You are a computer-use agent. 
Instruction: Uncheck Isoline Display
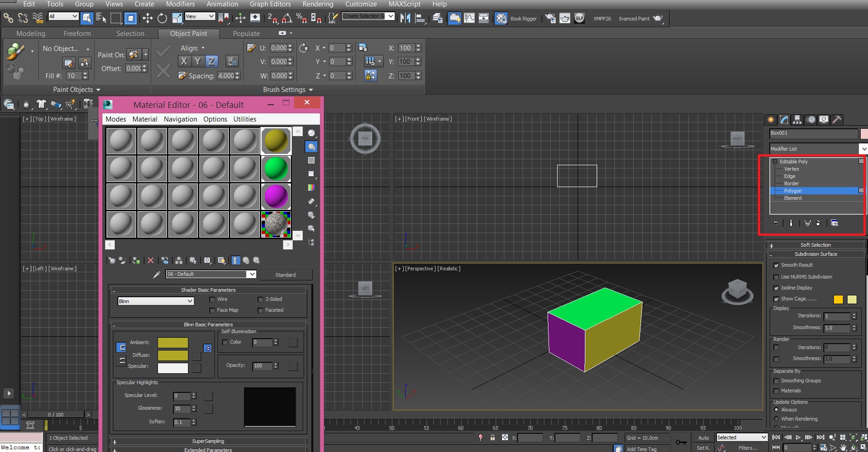pos(776,288)
